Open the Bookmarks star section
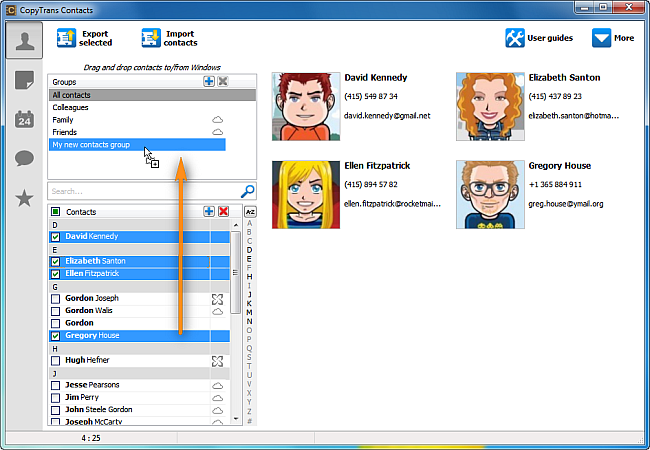 (x=24, y=198)
